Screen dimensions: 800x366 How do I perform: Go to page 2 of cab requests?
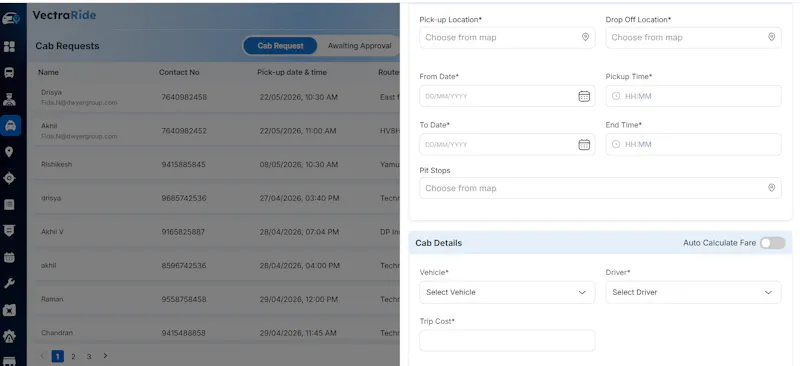tap(73, 356)
